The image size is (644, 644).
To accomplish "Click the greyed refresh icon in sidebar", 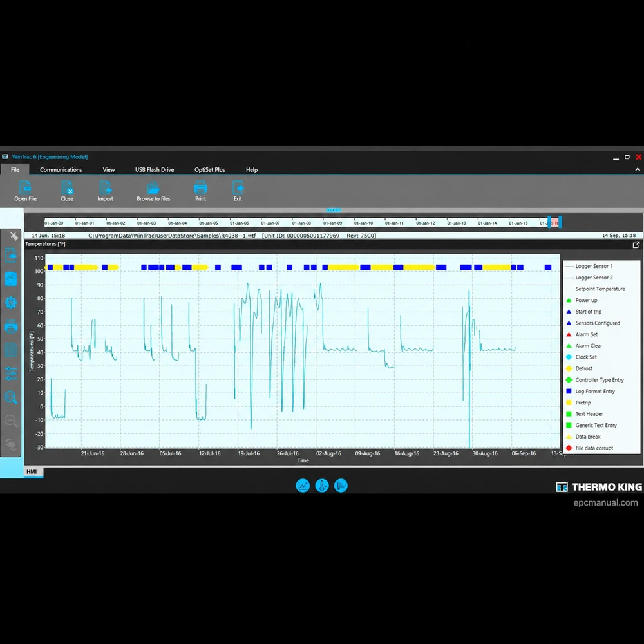I will [x=11, y=445].
